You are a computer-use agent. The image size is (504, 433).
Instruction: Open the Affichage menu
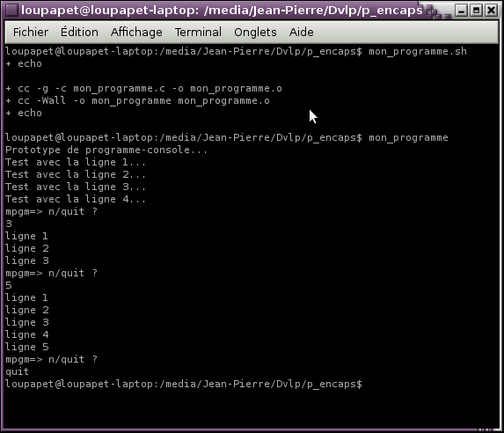coord(136,33)
